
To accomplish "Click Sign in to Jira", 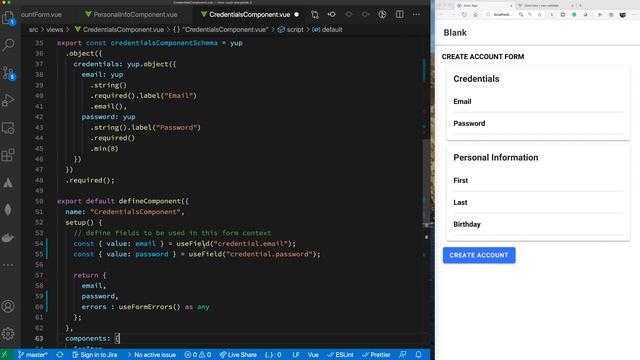I will (95, 355).
